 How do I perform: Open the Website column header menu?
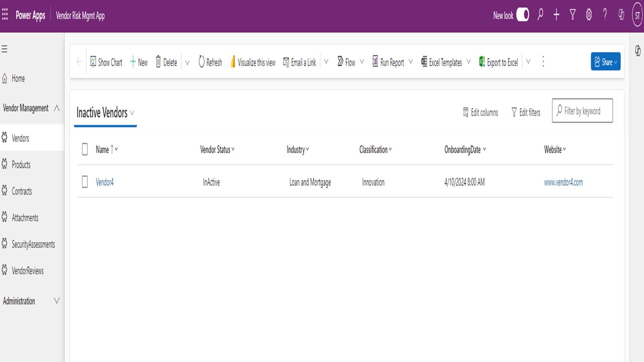coord(555,149)
